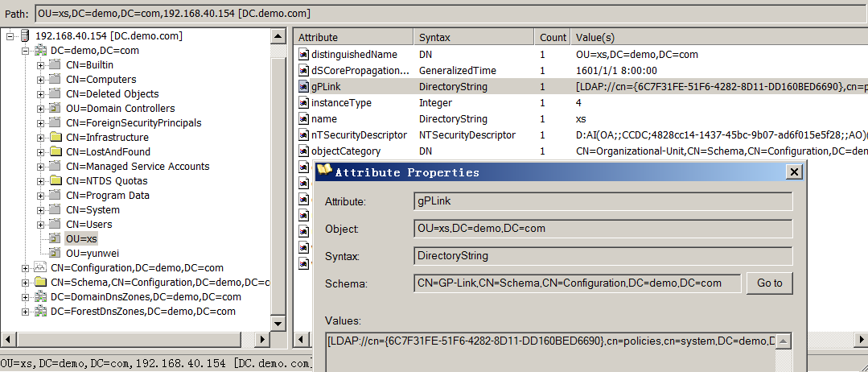This screenshot has width=868, height=372.
Task: Click the tree pane scroll up arrow
Action: pos(278,36)
